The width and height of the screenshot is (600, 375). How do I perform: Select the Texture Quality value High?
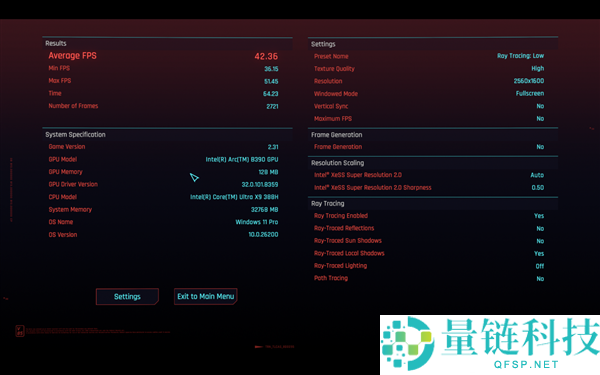538,68
